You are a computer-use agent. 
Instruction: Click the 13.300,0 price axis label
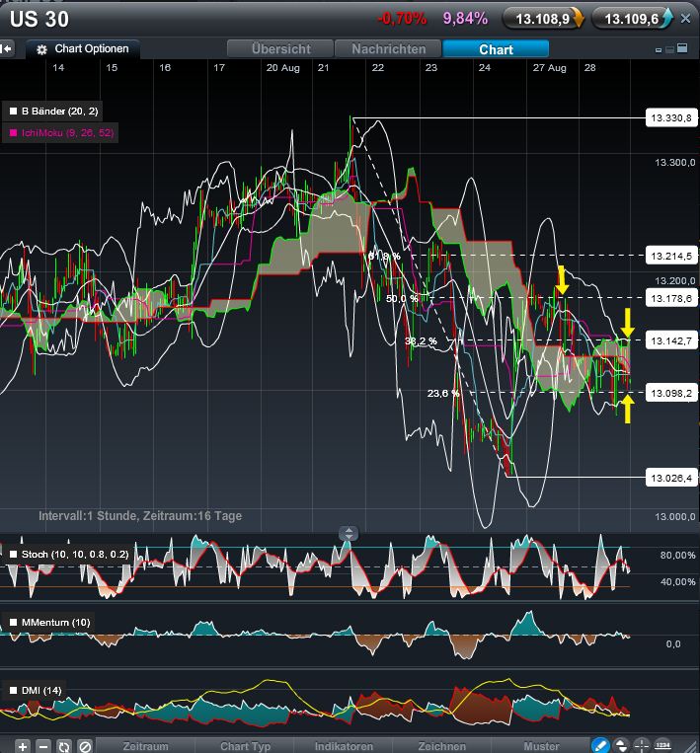675,163
